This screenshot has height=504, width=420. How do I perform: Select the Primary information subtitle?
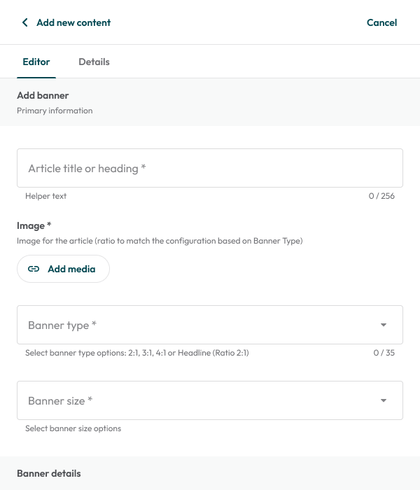click(55, 111)
